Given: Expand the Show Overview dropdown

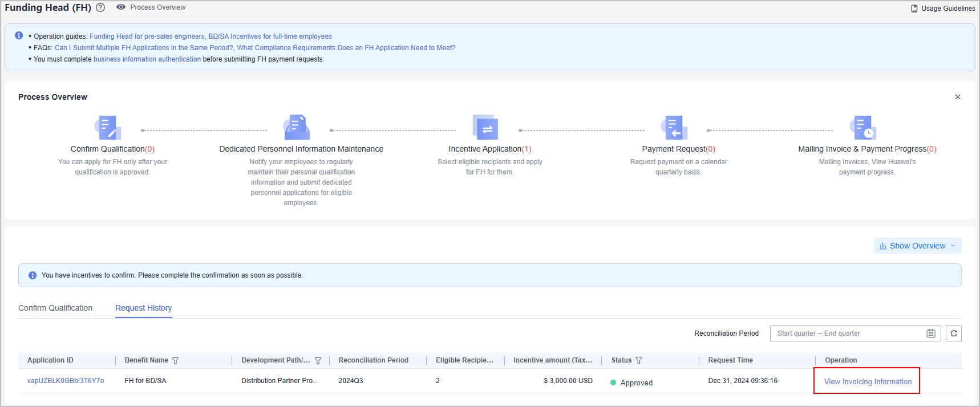Looking at the screenshot, I should [917, 246].
